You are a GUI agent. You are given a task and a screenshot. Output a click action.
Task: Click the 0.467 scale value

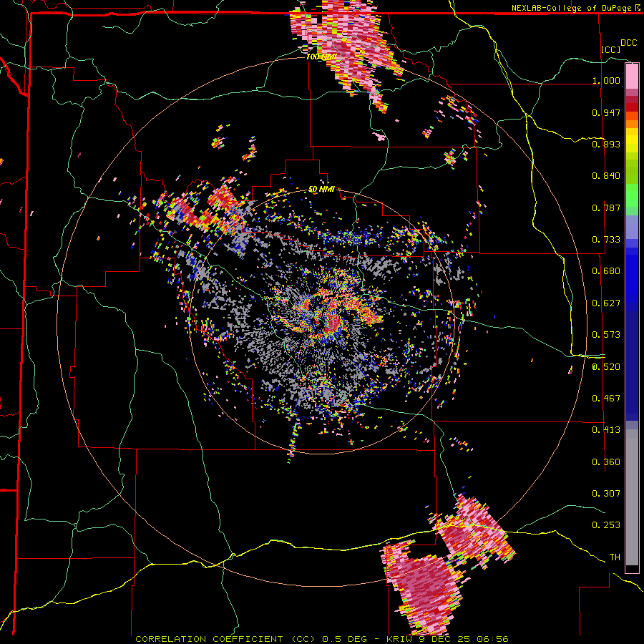pos(606,399)
